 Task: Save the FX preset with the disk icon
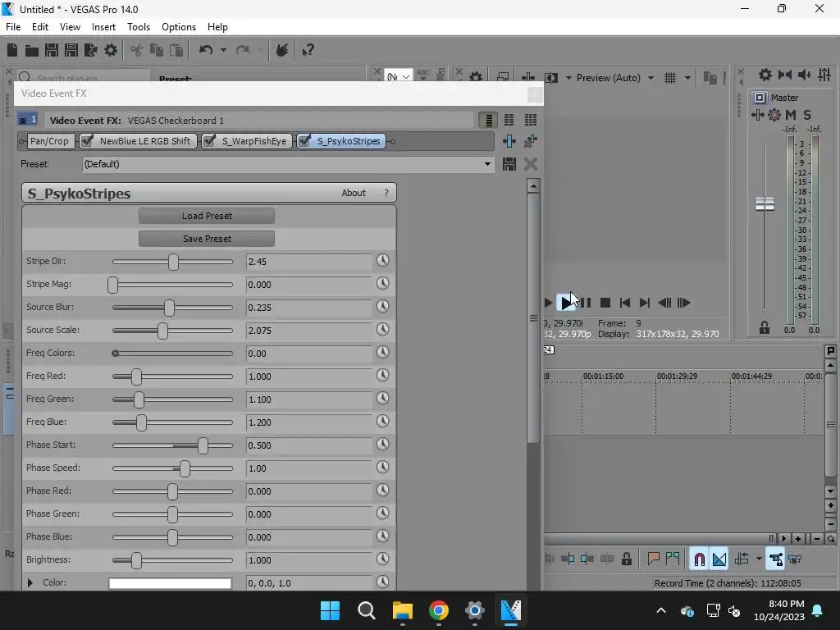pyautogui.click(x=509, y=164)
